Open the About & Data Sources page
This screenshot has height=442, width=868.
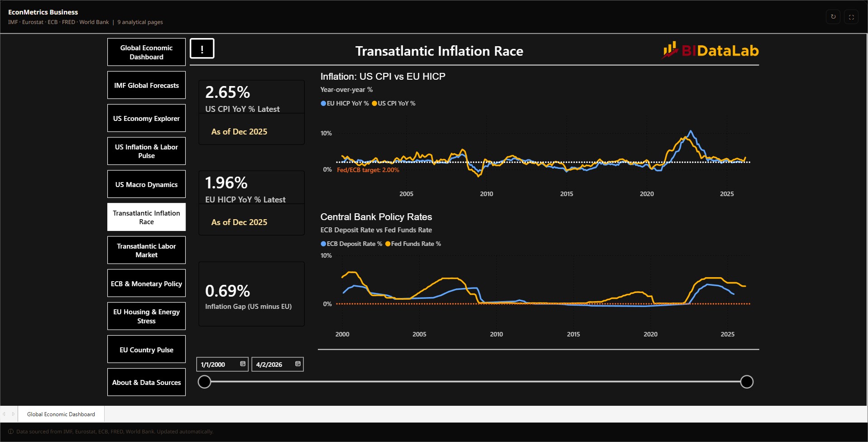146,382
